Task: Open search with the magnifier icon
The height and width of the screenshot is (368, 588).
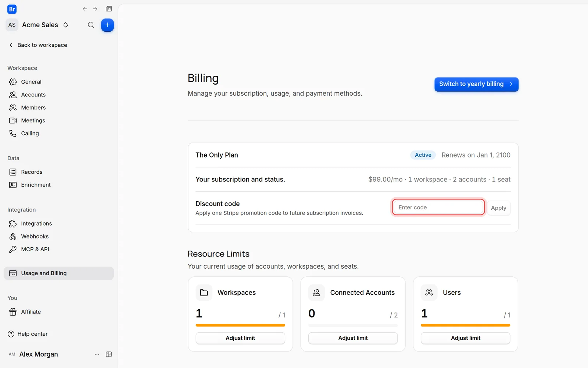Action: [91, 25]
